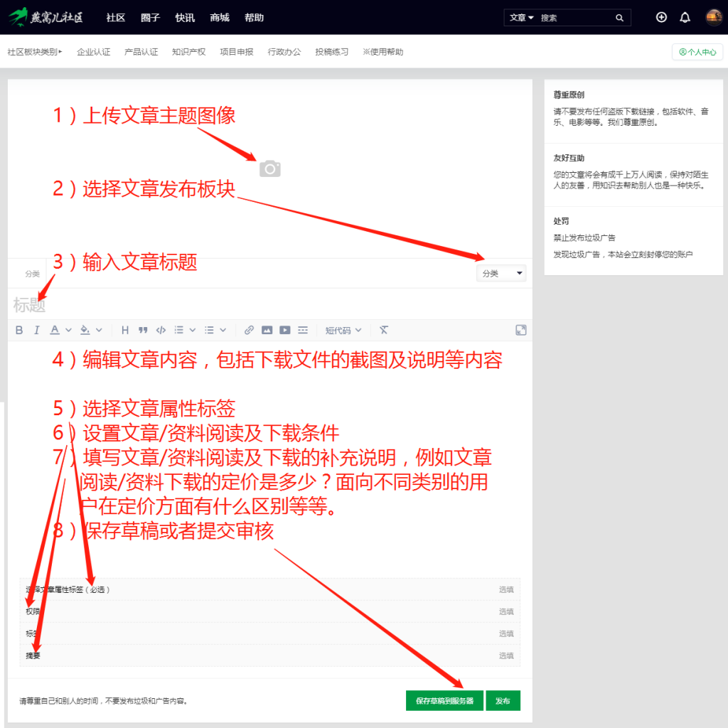Viewport: 728px width, 728px height.
Task: Open notifications via the bell icon
Action: 685,17
